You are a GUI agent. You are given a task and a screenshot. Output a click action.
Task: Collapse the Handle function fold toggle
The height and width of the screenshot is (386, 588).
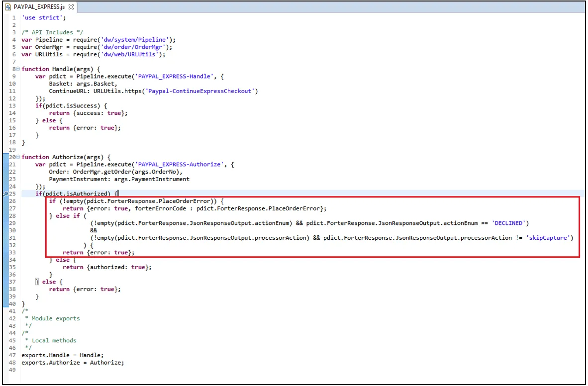tap(18, 69)
